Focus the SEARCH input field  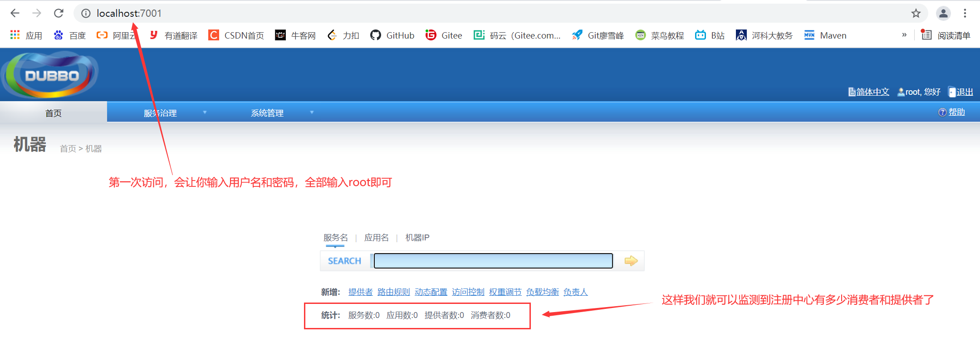[x=493, y=261]
